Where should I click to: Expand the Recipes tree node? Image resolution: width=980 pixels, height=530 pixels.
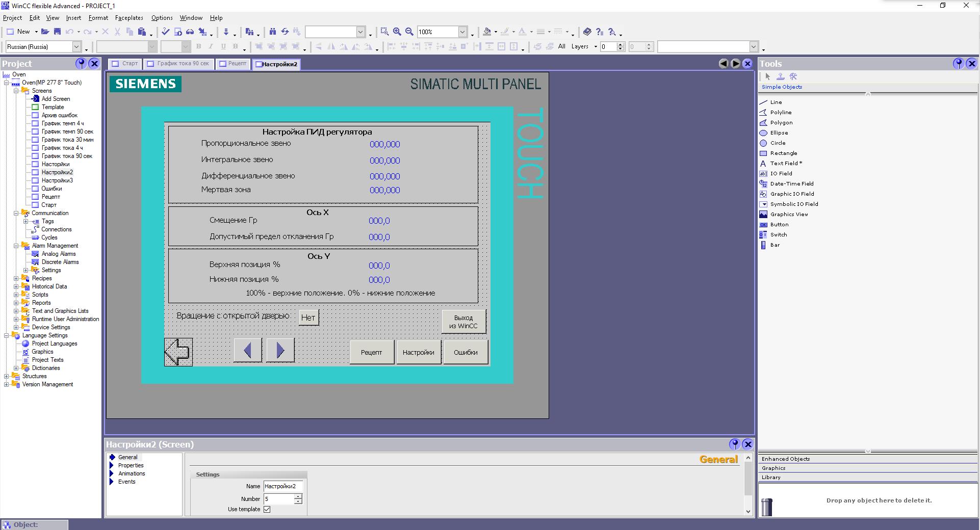[x=16, y=278]
